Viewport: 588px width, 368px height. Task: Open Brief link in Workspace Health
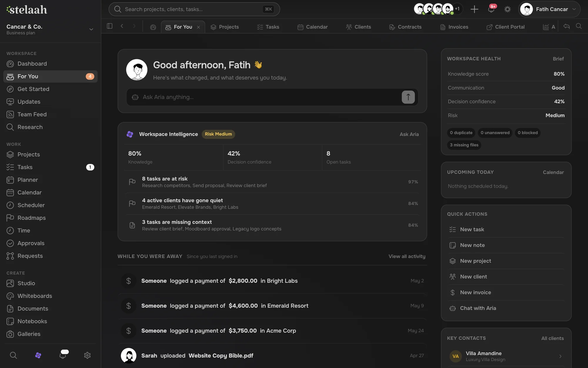[558, 59]
